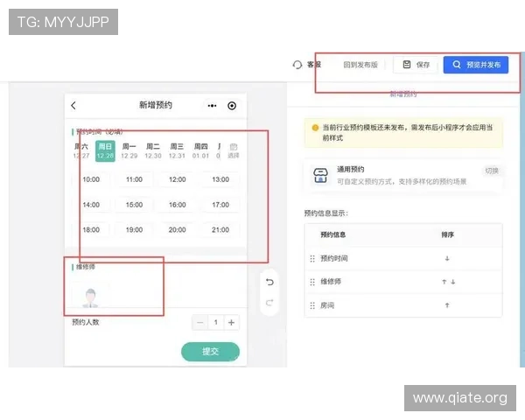Choose the 13:00 time slot
Screen dimensions: 525x420
[220, 179]
